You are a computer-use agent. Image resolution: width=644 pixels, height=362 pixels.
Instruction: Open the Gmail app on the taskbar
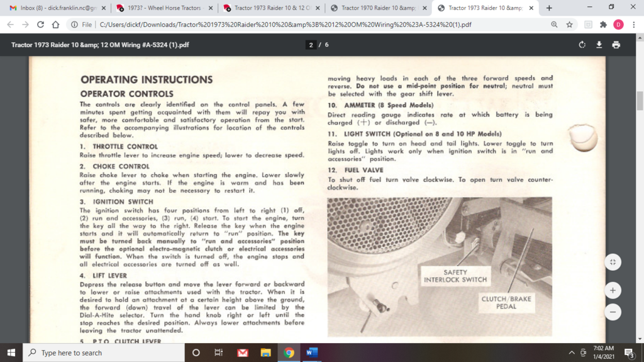click(243, 353)
